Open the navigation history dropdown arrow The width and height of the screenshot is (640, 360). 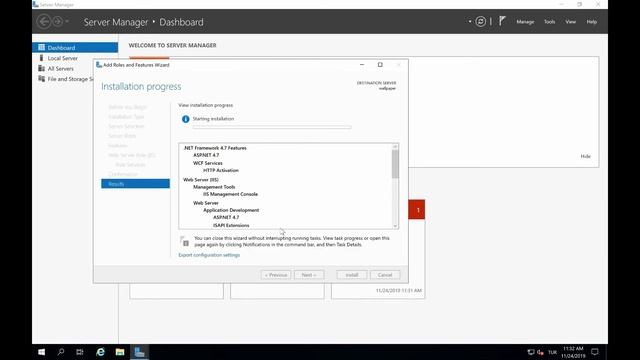pyautogui.click(x=67, y=22)
